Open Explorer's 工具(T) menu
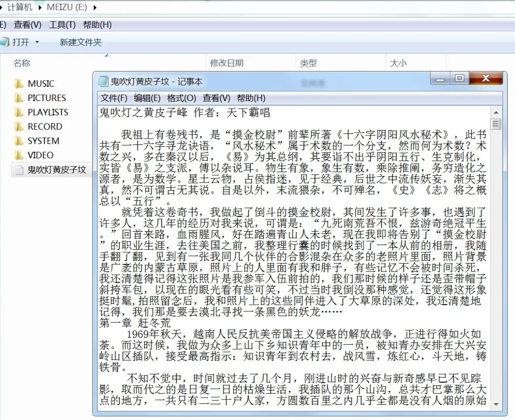The height and width of the screenshot is (420, 515). [x=62, y=25]
